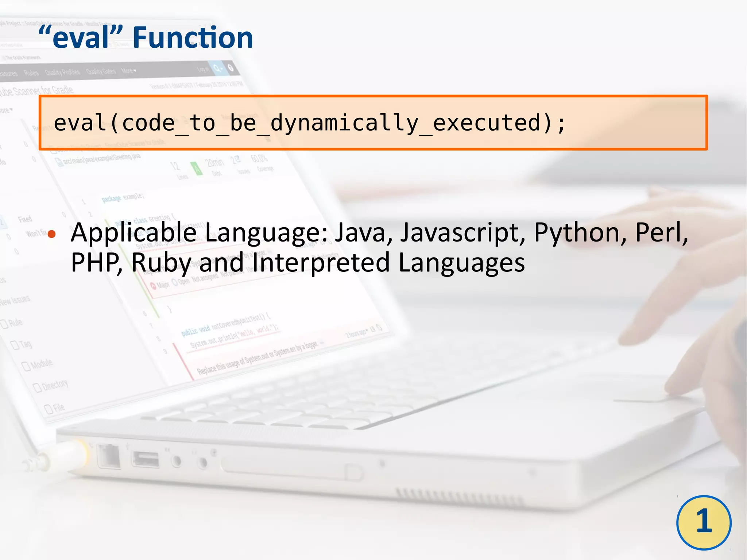Click the Open status circle icon
This screenshot has height=560, width=747.
click(174, 283)
